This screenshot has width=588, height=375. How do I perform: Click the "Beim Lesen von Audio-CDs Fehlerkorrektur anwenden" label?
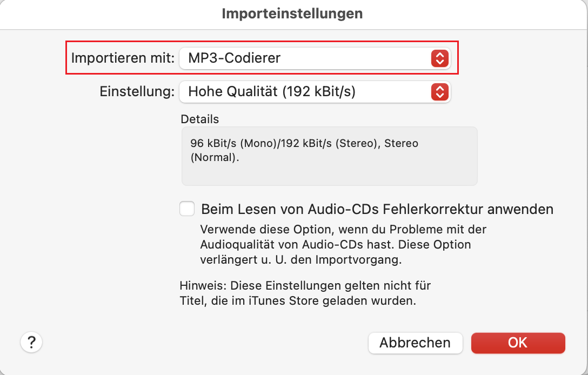click(x=377, y=209)
